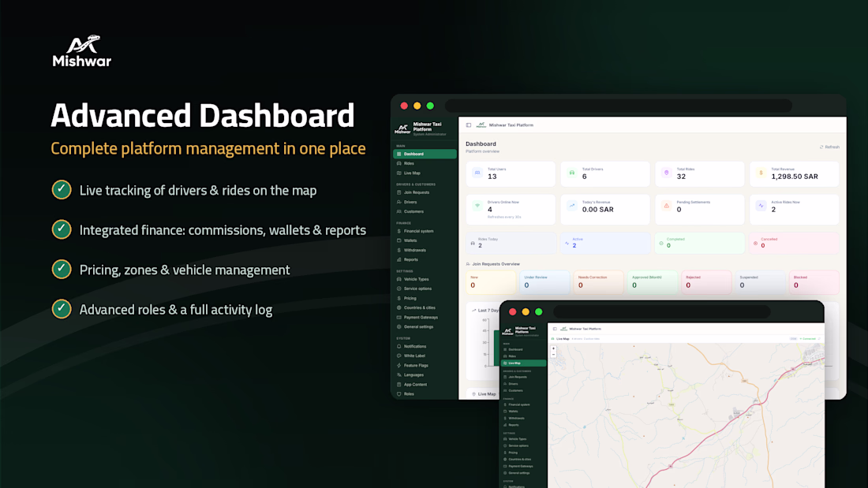Click the Drivers Online Now wifi icon

click(477, 206)
